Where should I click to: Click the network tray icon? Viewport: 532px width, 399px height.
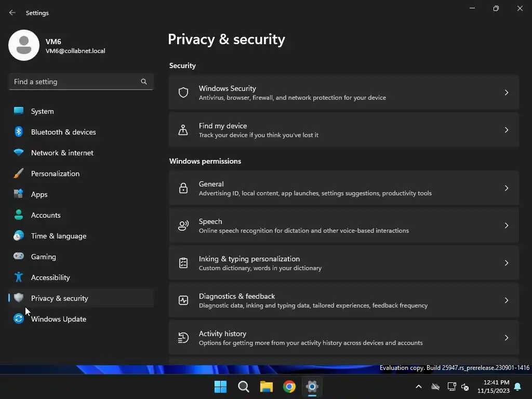click(451, 387)
